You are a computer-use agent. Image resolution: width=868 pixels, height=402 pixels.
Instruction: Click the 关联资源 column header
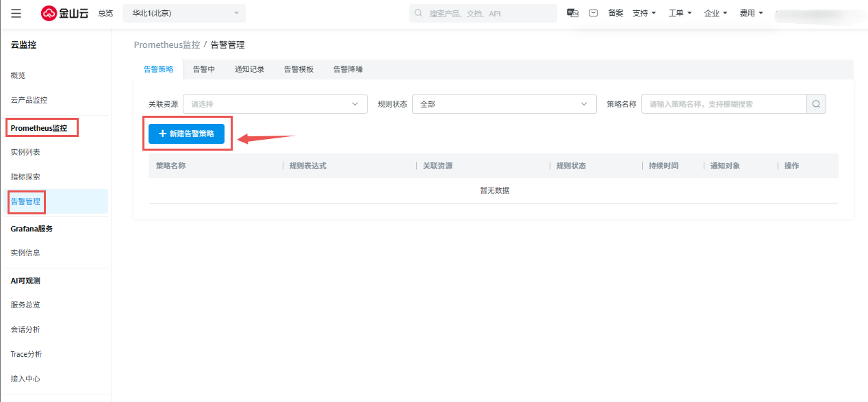(x=437, y=166)
